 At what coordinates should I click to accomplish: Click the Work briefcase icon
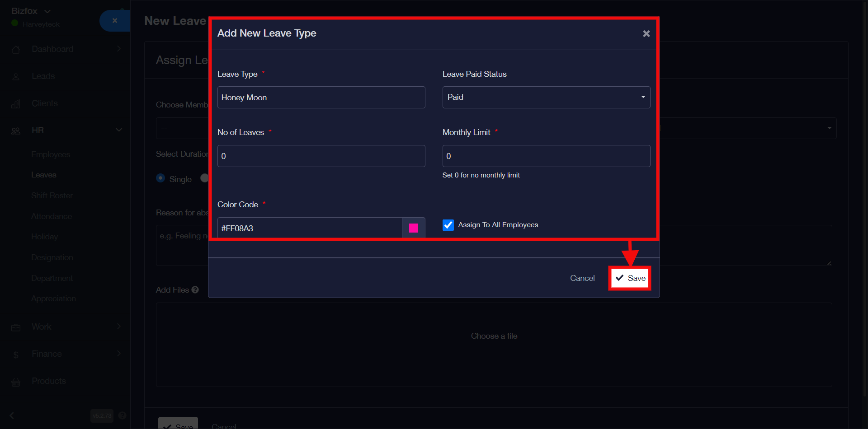16,327
